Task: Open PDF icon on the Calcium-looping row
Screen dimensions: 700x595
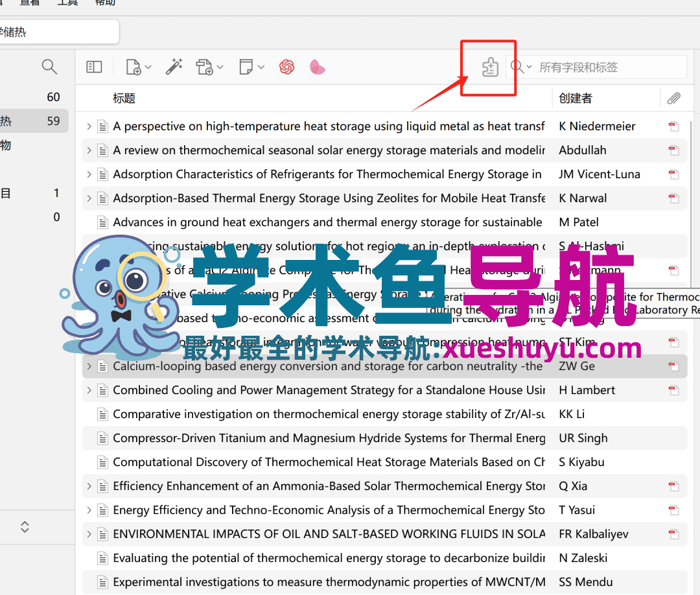Action: tap(673, 366)
